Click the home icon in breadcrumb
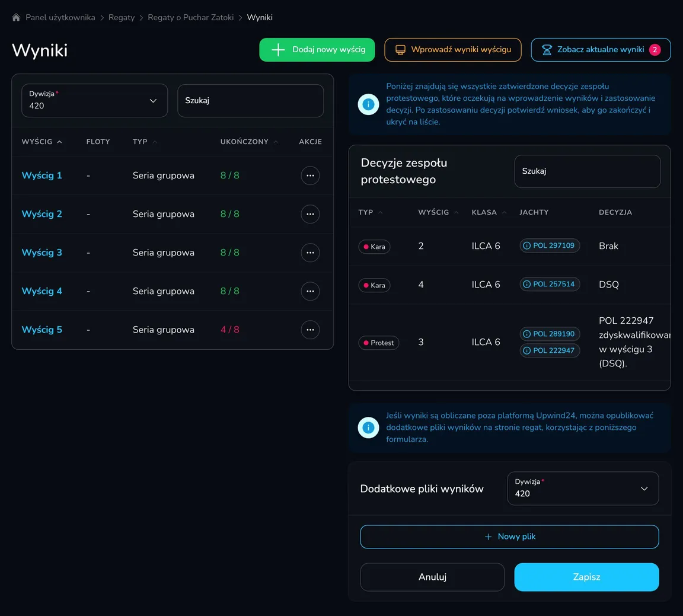 pos(16,17)
